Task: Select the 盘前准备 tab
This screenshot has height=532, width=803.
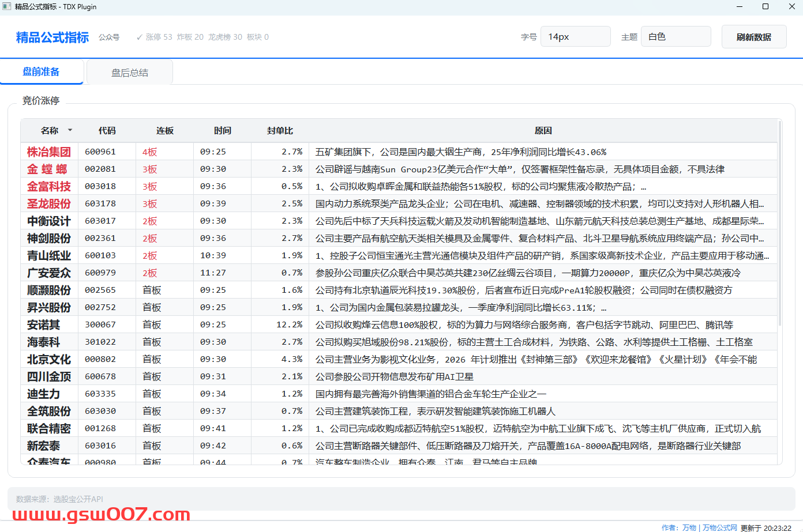Action: (41, 72)
